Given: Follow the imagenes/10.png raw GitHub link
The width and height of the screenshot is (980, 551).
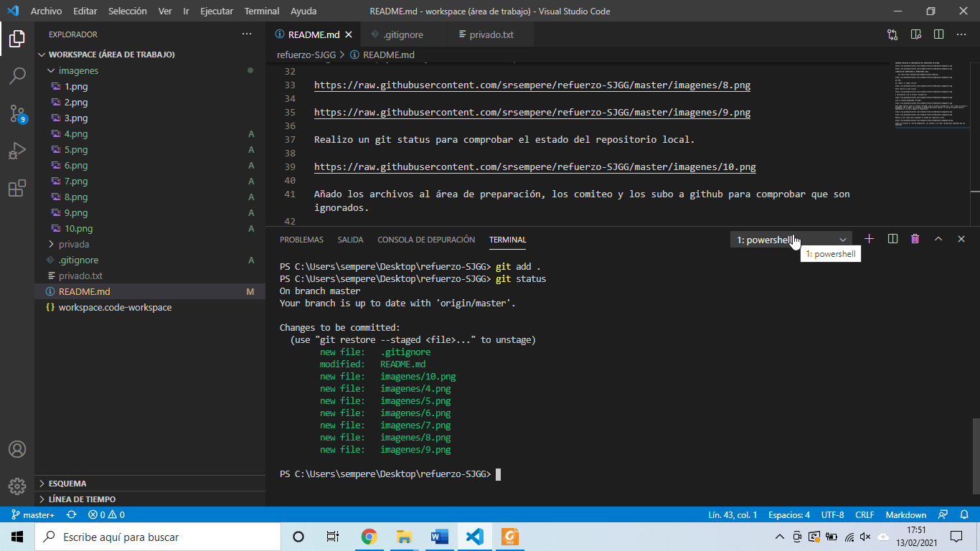Looking at the screenshot, I should [535, 167].
